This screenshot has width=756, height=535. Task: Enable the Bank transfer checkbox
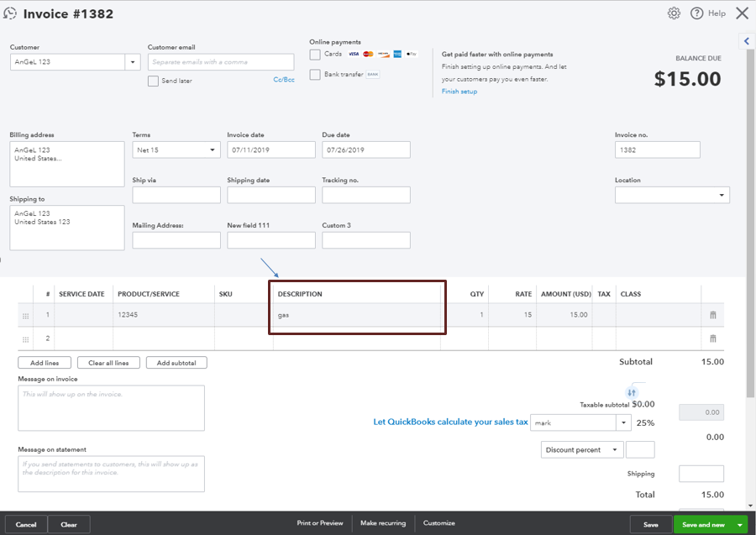click(x=315, y=74)
